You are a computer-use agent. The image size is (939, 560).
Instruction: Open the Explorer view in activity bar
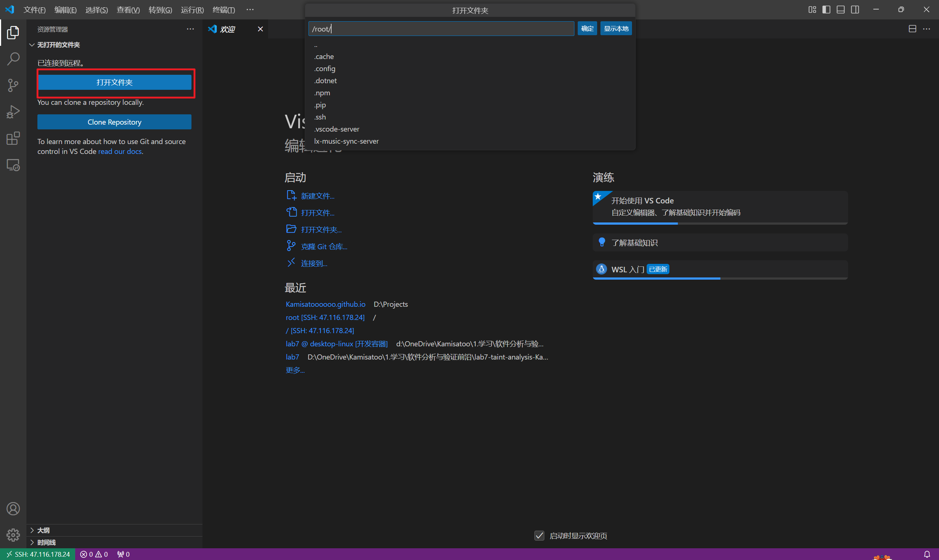[13, 33]
